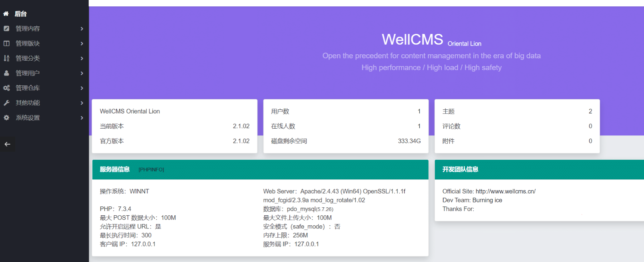The image size is (644, 262).
Task: Open the 后台 dashboard menu item
Action: pos(21,14)
